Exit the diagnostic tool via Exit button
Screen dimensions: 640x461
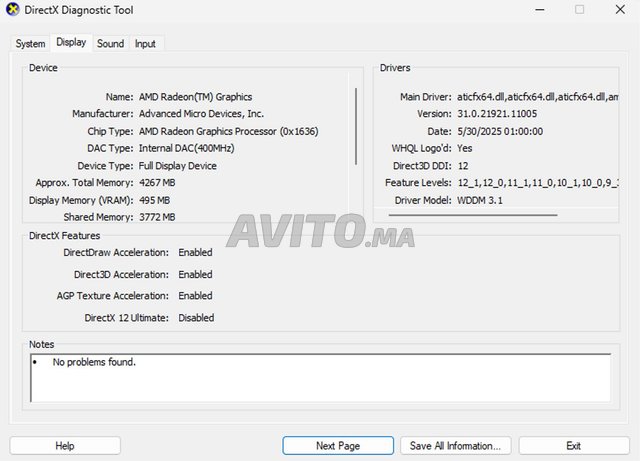tap(573, 445)
